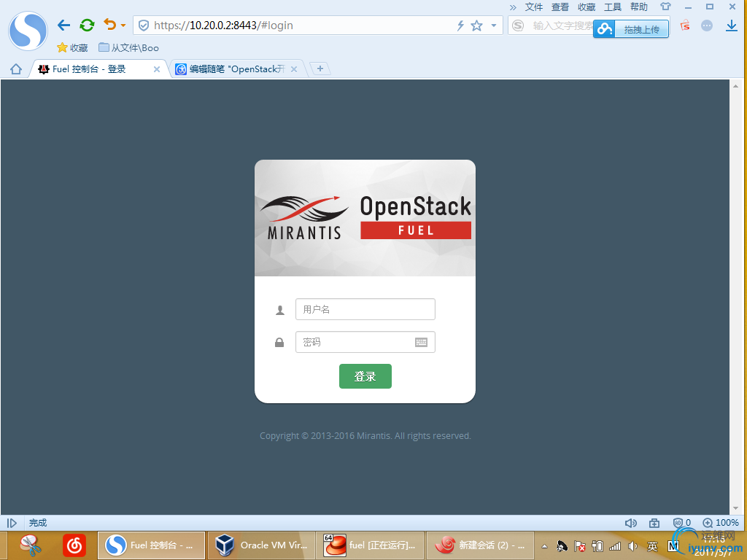Click the 密码 password field
This screenshot has height=560, width=747.
point(365,342)
